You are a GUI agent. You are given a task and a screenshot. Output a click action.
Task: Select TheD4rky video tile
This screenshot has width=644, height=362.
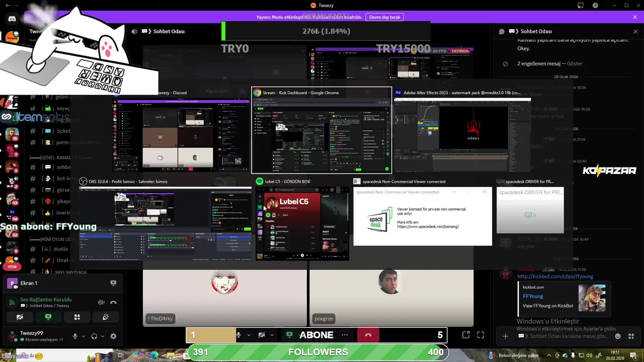[x=224, y=298]
